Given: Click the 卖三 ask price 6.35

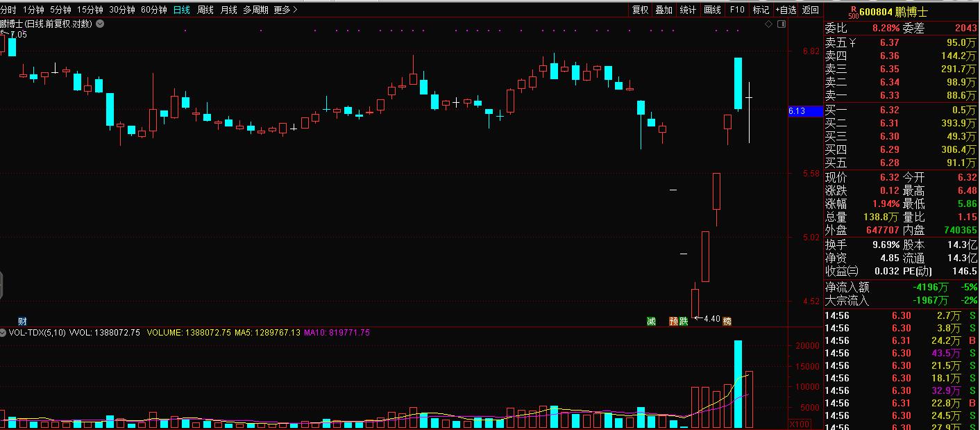Looking at the screenshot, I should tap(889, 69).
